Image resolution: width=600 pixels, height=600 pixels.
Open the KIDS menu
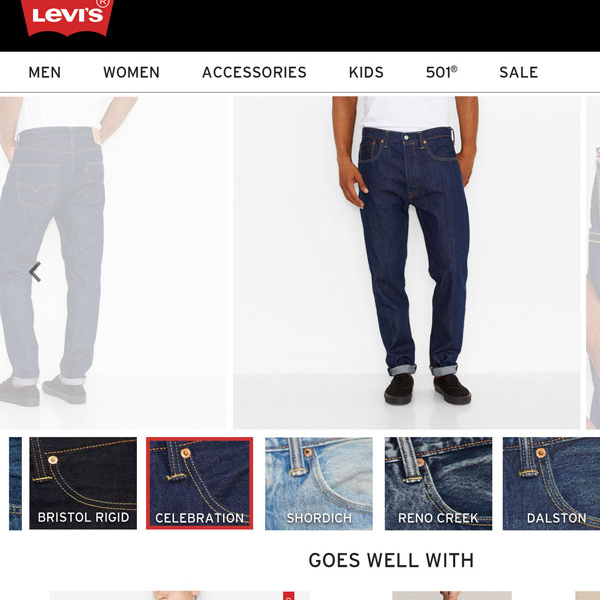pyautogui.click(x=366, y=72)
